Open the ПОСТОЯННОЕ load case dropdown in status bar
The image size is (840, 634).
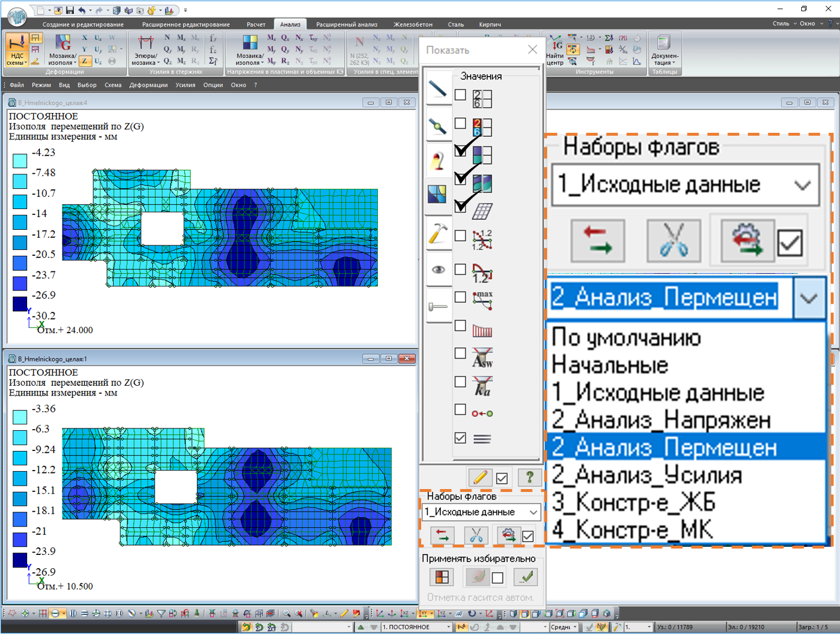tap(448, 627)
